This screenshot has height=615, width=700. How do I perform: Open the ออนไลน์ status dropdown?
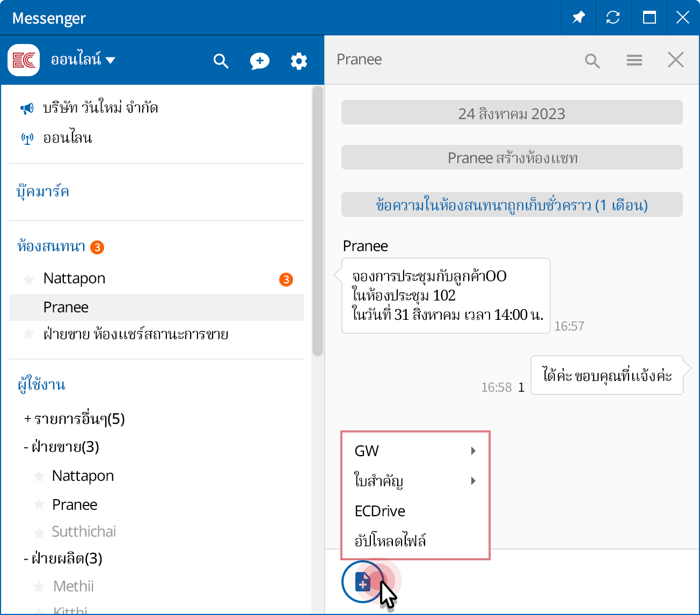coord(83,60)
